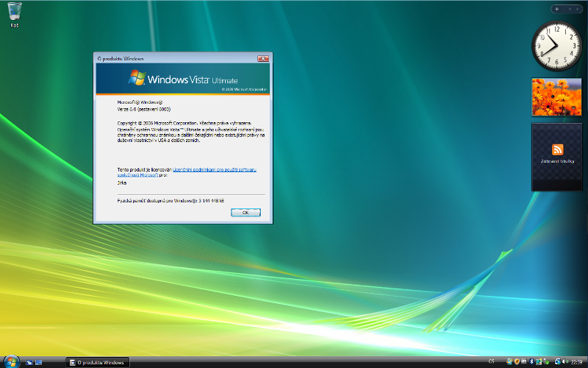This screenshot has width=588, height=368.
Task: Click the gray VM tray icon
Action: click(524, 361)
